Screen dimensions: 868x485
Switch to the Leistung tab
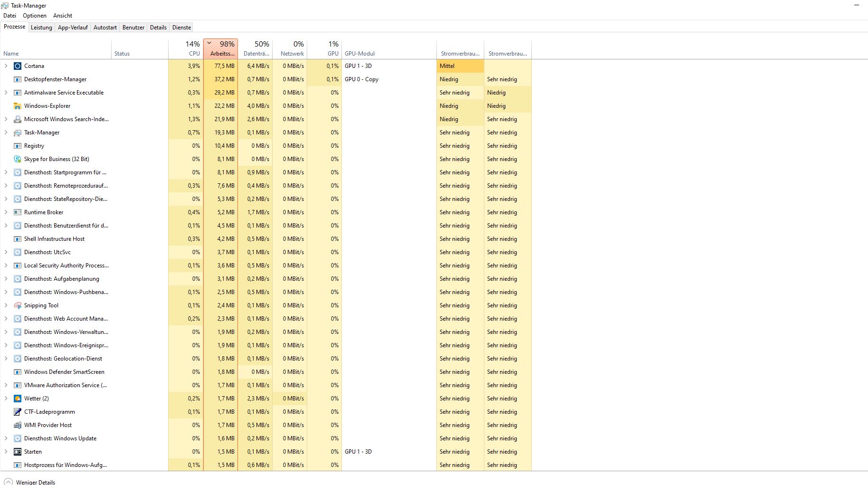coord(41,28)
